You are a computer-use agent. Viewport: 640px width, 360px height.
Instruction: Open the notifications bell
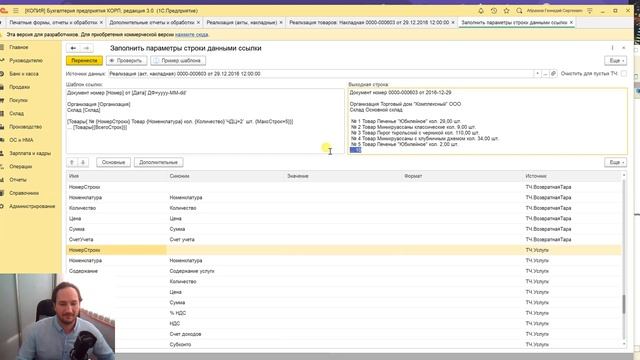[481, 11]
